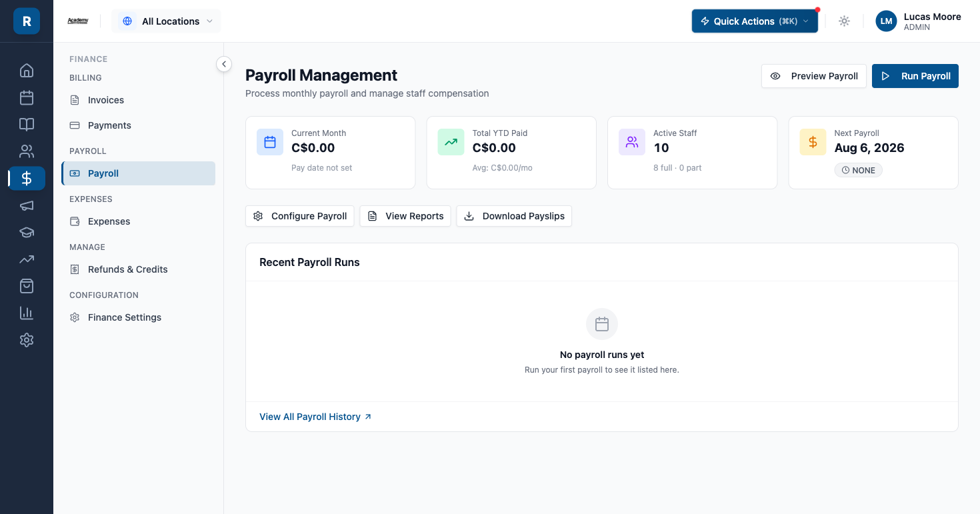The image size is (980, 514).
Task: Click the orange dollar icon in Next Payroll card
Action: tap(813, 142)
